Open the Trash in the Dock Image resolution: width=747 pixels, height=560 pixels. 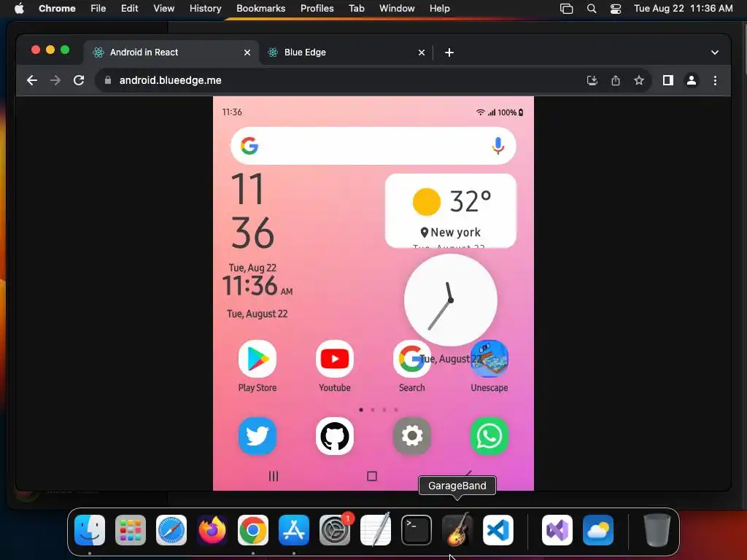pos(657,530)
